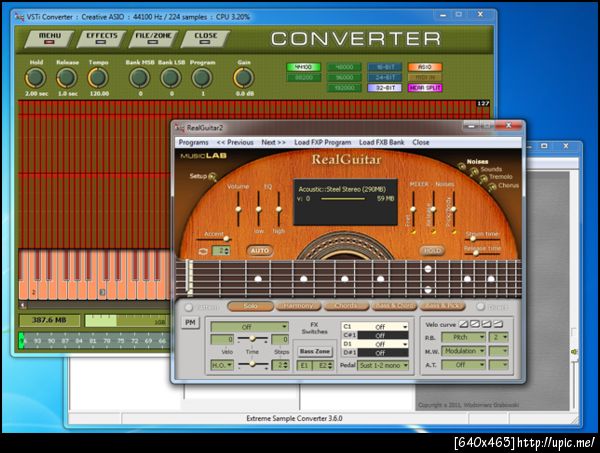Select the 24-BIT depth option
Image resolution: width=600 pixels, height=453 pixels.
click(385, 77)
